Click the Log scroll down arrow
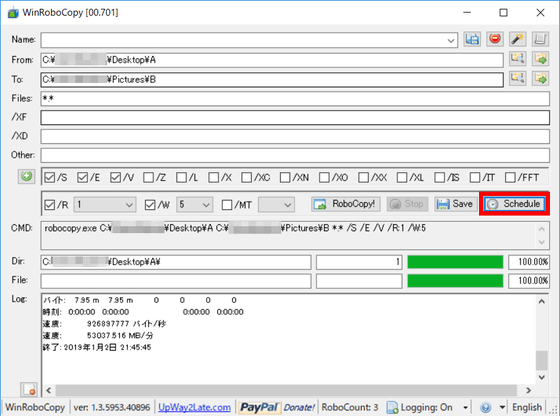The width and height of the screenshot is (560, 416). [541, 377]
